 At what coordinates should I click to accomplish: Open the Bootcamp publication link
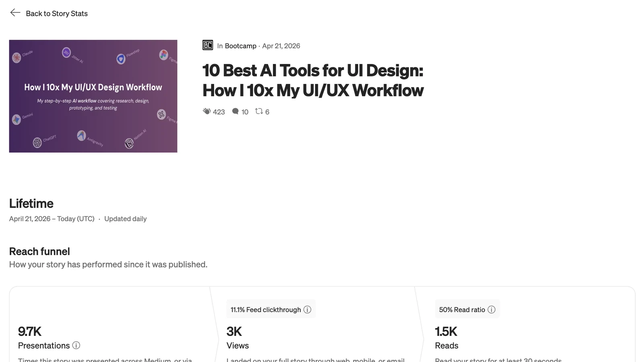coord(241,46)
